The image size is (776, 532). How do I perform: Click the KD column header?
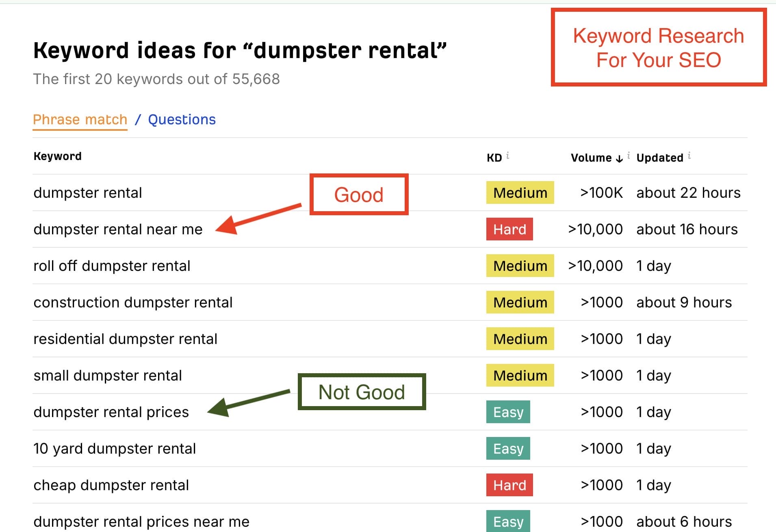click(x=494, y=158)
